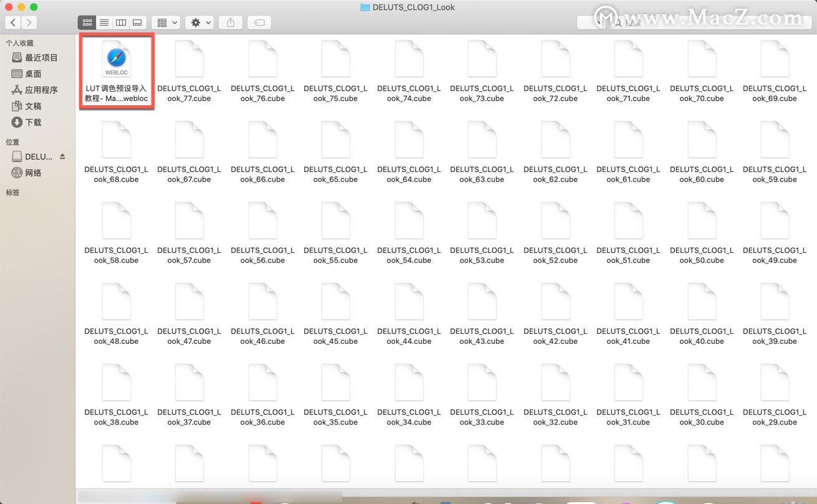Click filename text DELUTS_CLOG1_Look_42.cube

[x=556, y=336]
